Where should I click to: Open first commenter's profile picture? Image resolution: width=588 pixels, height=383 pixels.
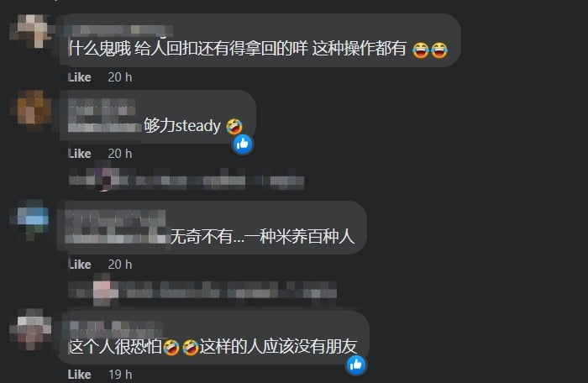pos(31,32)
